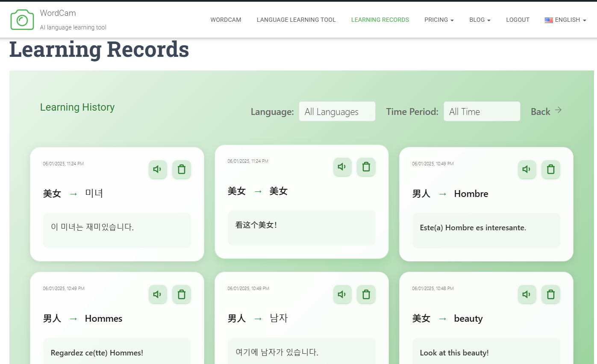Open the Language filter dropdown

tap(337, 112)
